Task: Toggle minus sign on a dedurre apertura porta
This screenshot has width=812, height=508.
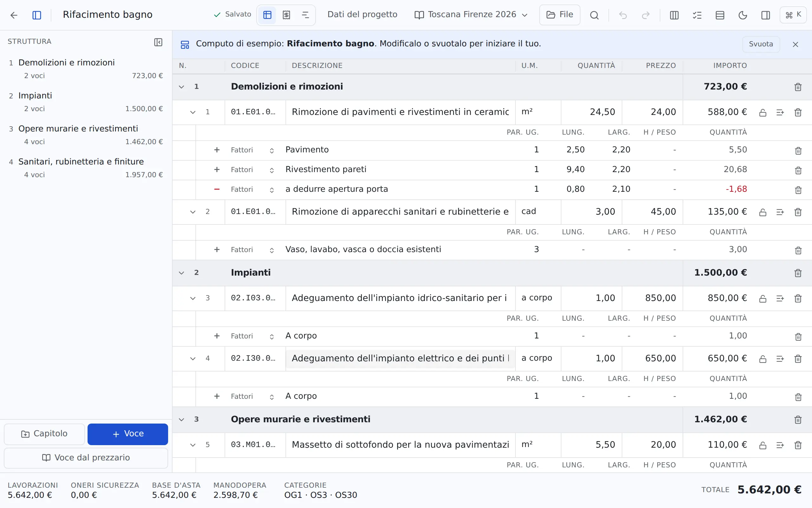Action: pos(217,189)
